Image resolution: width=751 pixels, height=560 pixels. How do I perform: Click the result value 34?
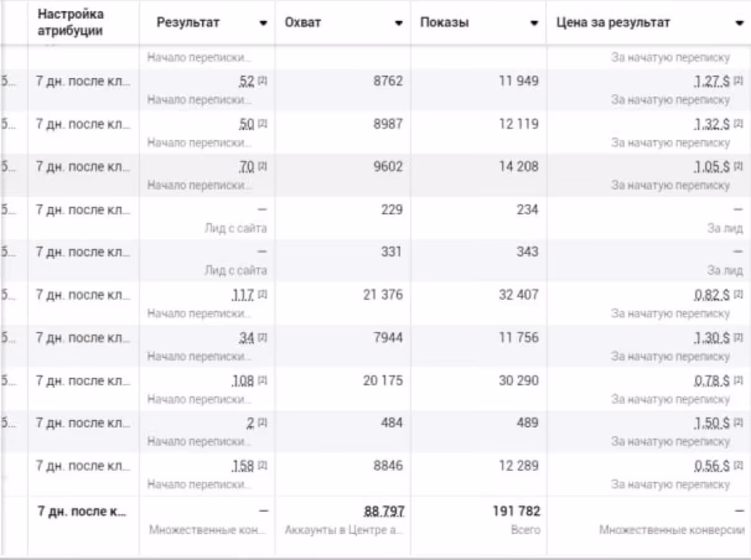(246, 338)
